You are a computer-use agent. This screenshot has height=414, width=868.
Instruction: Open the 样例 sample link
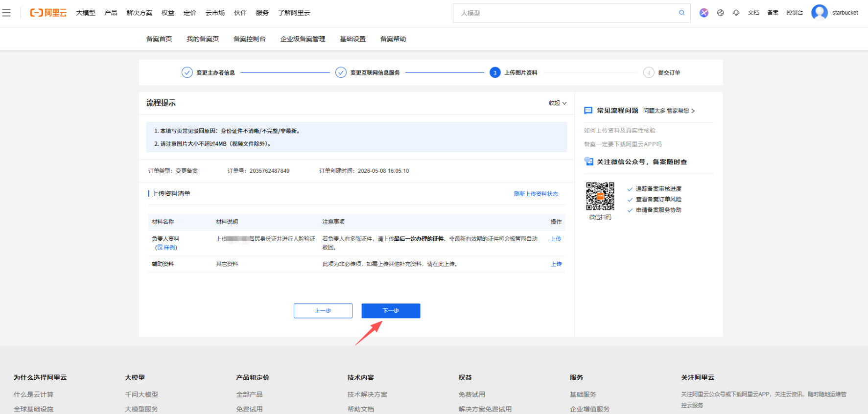tap(166, 248)
